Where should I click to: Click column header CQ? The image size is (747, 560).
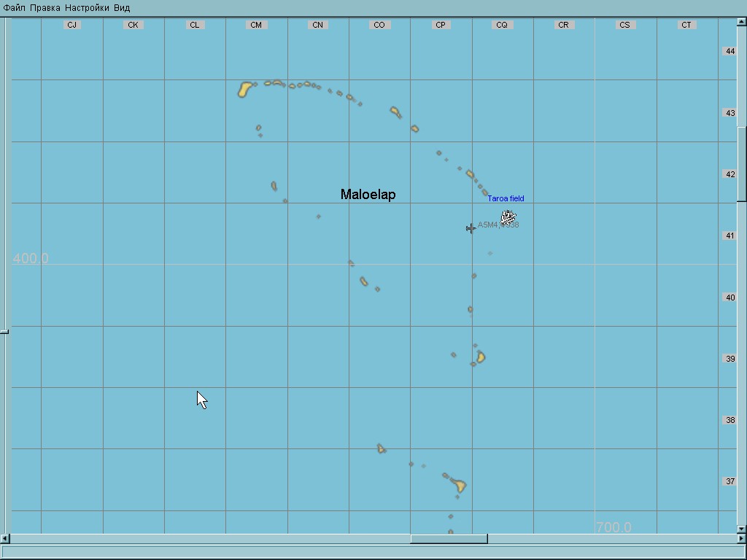click(502, 25)
